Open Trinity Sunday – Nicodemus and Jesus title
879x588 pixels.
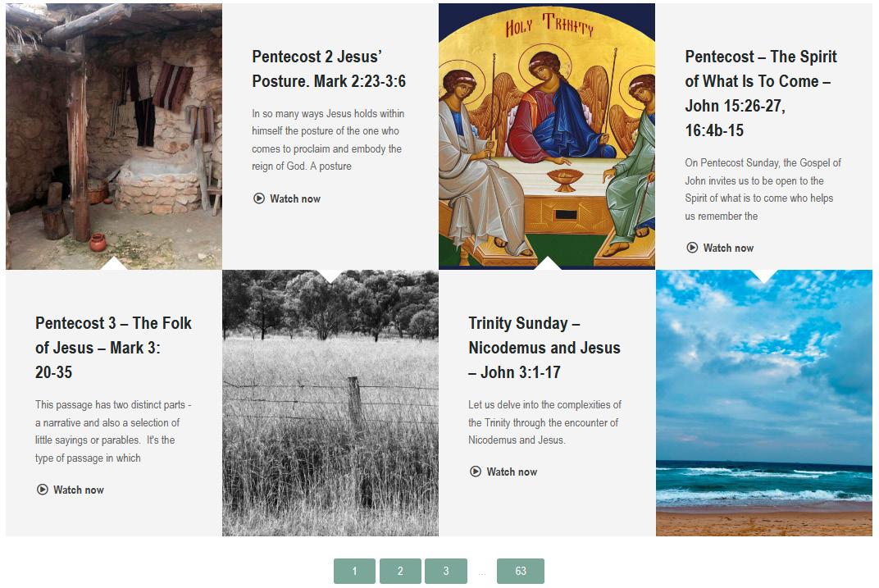(x=544, y=348)
